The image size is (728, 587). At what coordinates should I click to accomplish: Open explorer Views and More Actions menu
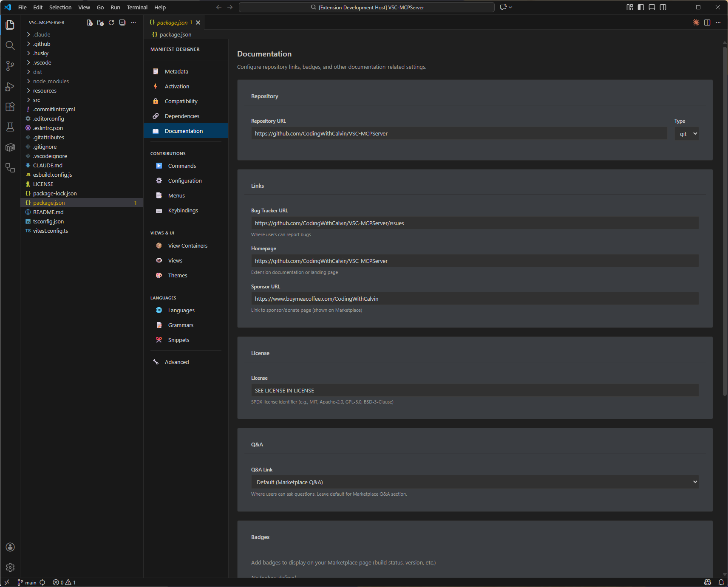[x=133, y=23]
